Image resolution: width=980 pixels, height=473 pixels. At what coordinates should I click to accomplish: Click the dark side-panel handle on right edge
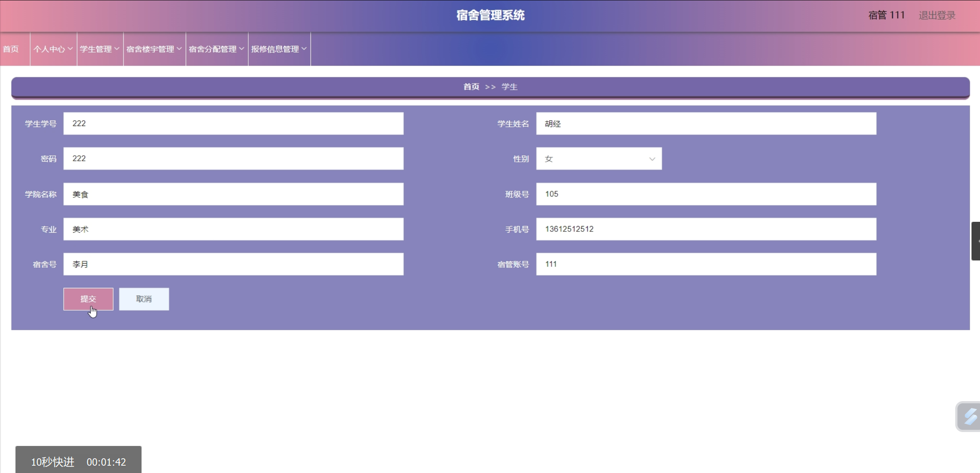coord(975,241)
